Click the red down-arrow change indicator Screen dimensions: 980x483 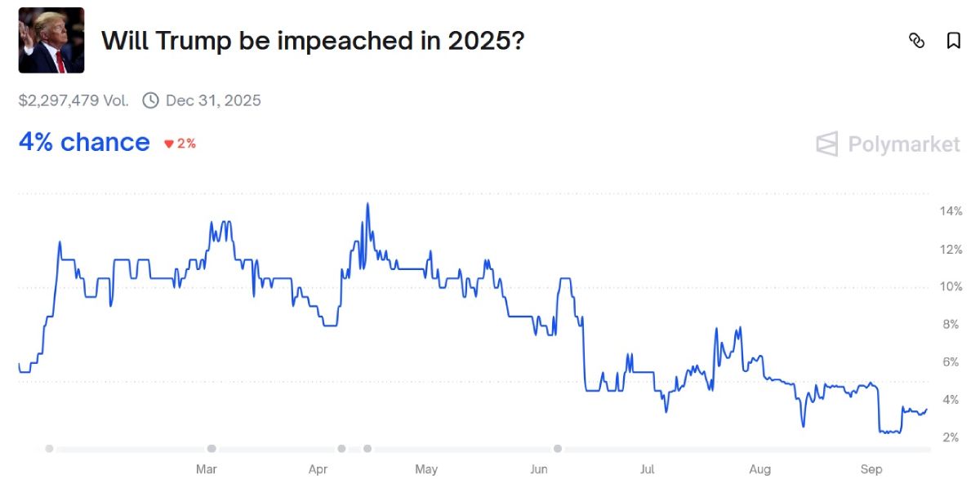pos(169,144)
